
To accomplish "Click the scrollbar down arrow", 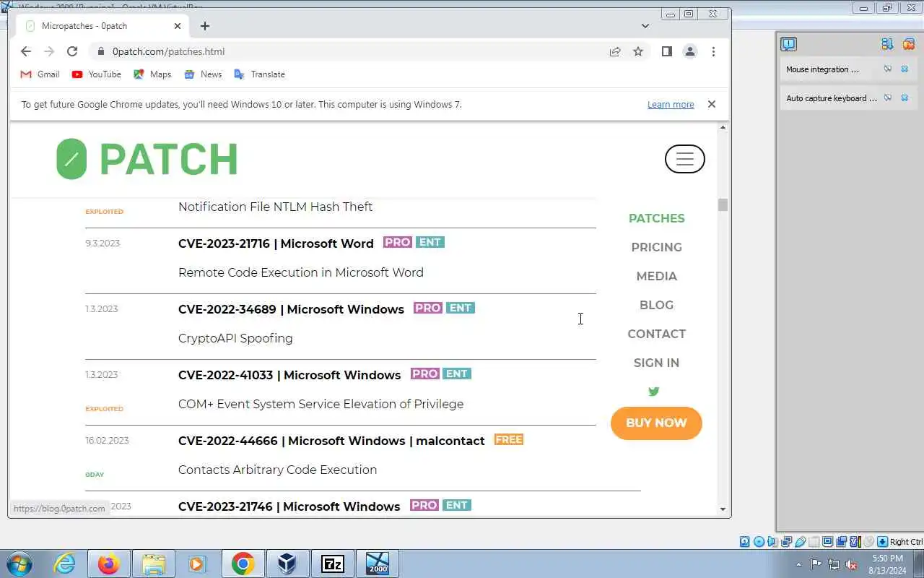I will 723,509.
